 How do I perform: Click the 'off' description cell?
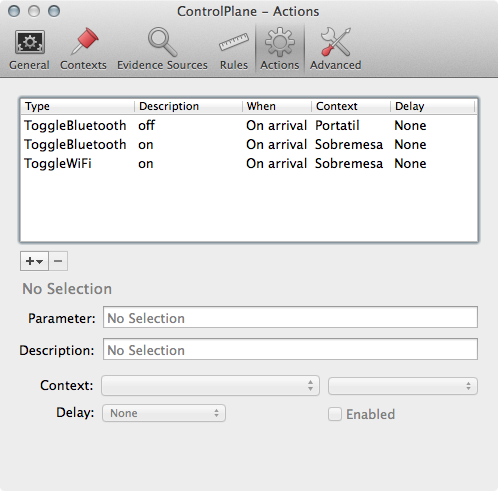point(146,126)
